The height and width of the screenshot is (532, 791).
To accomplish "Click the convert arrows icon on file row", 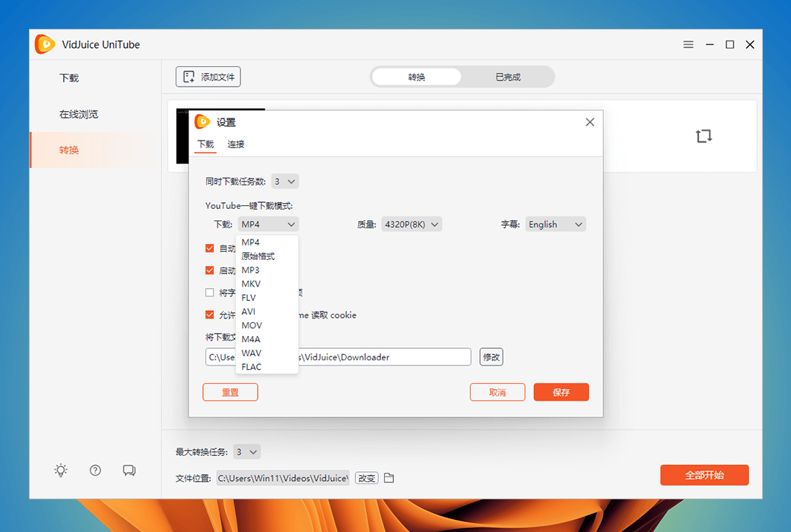I will (x=704, y=135).
